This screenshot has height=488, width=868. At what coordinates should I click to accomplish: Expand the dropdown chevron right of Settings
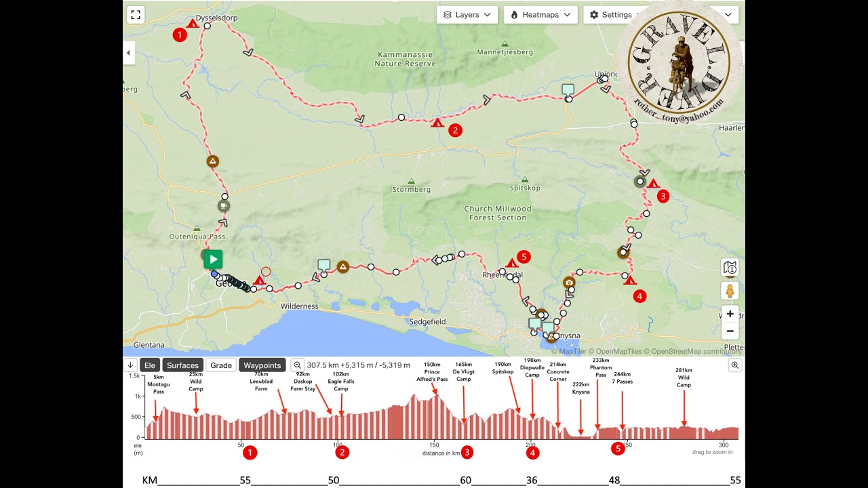tap(728, 14)
